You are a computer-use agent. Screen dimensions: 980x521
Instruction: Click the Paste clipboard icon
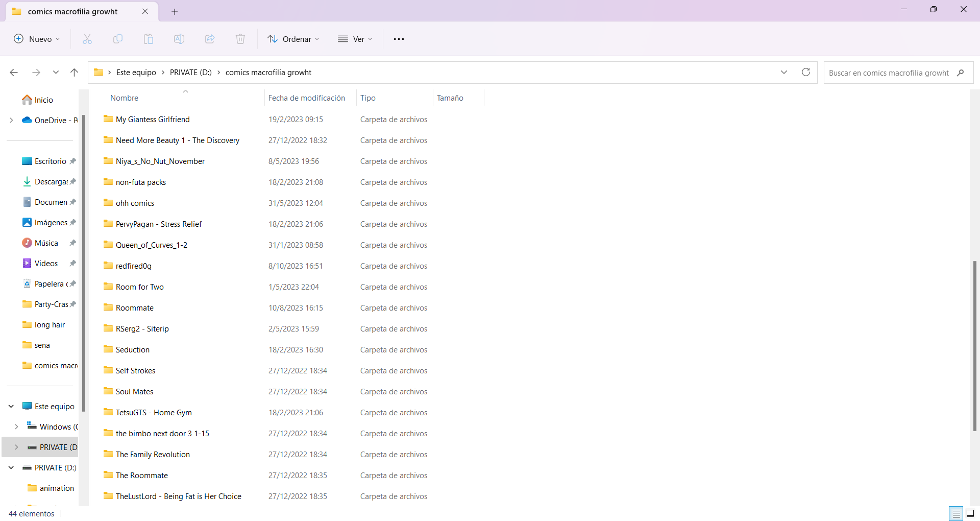pos(149,39)
